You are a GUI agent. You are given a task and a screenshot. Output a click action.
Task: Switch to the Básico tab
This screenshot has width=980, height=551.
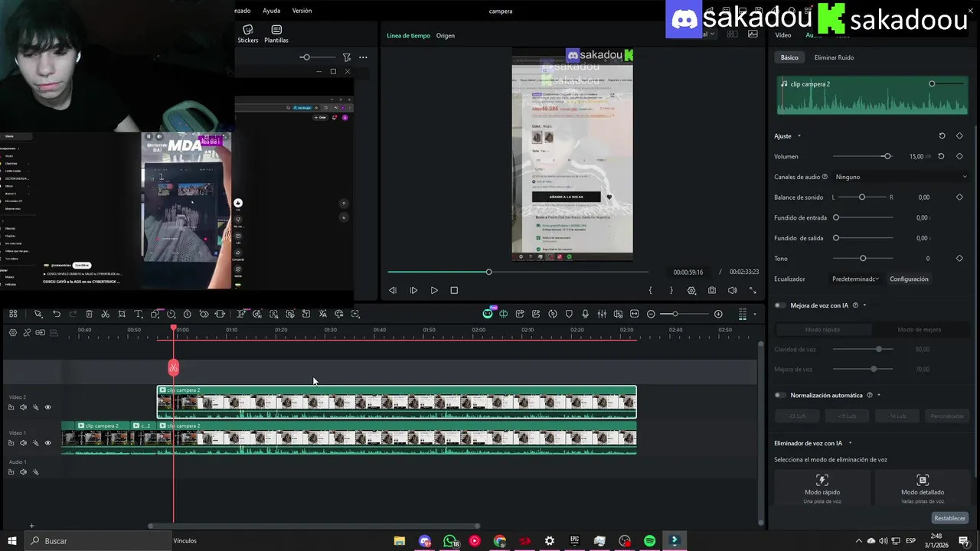tap(789, 57)
